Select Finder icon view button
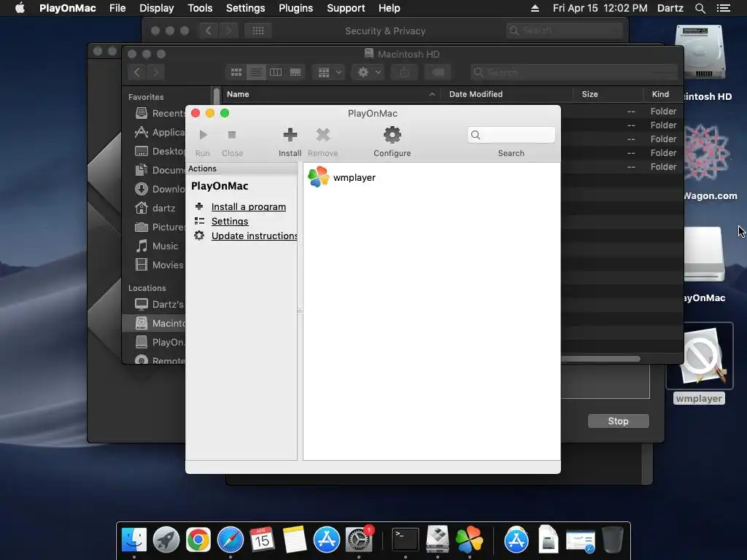This screenshot has height=560, width=747. [x=236, y=72]
